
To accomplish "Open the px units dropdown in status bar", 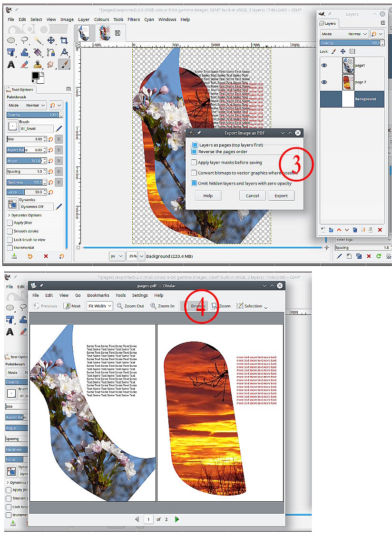I will tap(117, 256).
